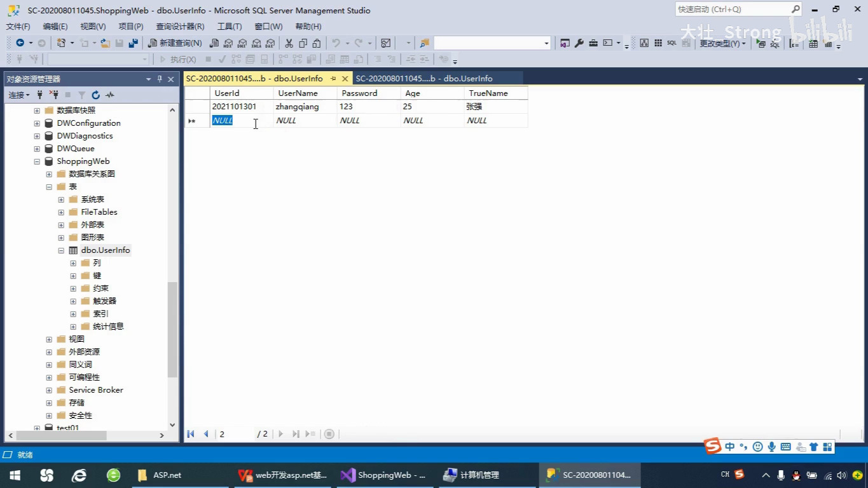868x488 pixels.
Task: Click the zhangqiang UserName cell
Action: pos(305,107)
